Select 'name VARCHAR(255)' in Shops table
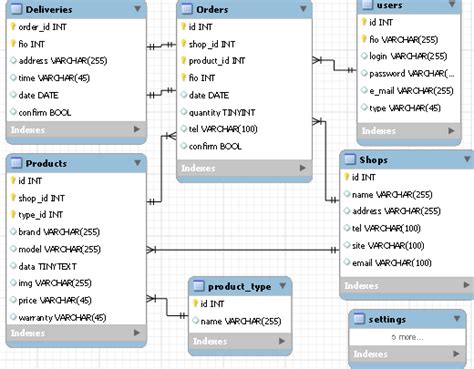The image size is (474, 369). [x=392, y=194]
